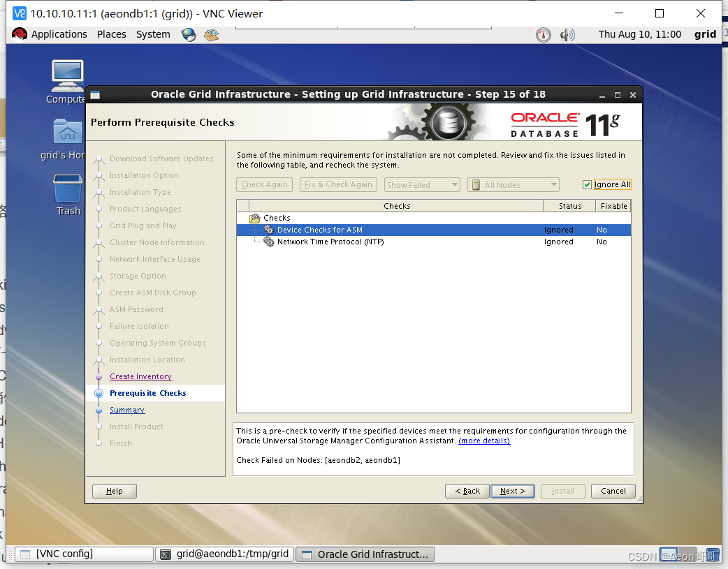The width and height of the screenshot is (728, 569).
Task: Click the system monitor gauge icon in tray
Action: pos(544,34)
